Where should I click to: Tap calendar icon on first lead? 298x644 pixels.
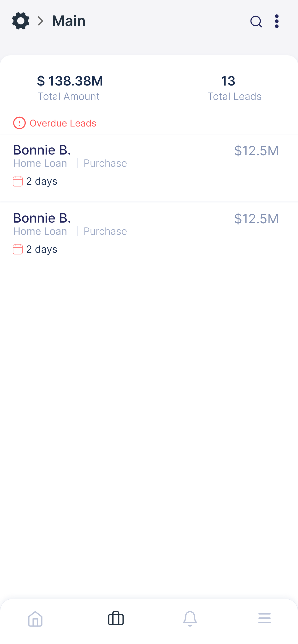tap(18, 181)
